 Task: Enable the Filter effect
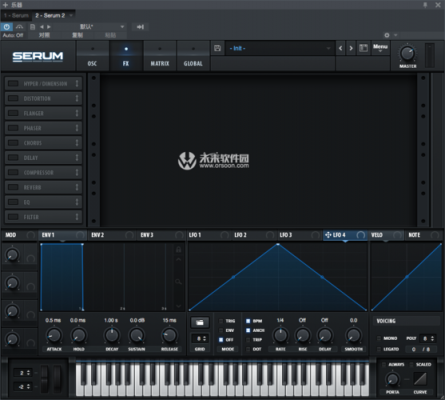click(x=13, y=217)
